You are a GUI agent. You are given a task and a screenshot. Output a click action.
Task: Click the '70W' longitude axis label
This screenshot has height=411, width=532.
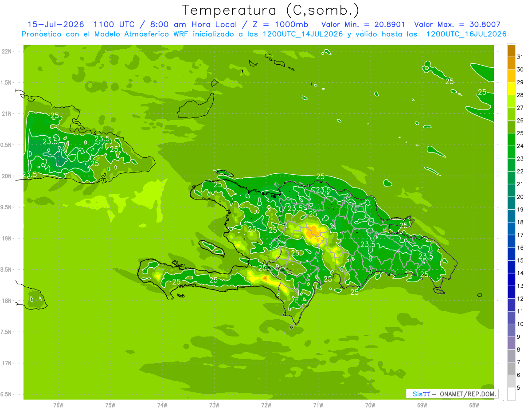pyautogui.click(x=370, y=405)
